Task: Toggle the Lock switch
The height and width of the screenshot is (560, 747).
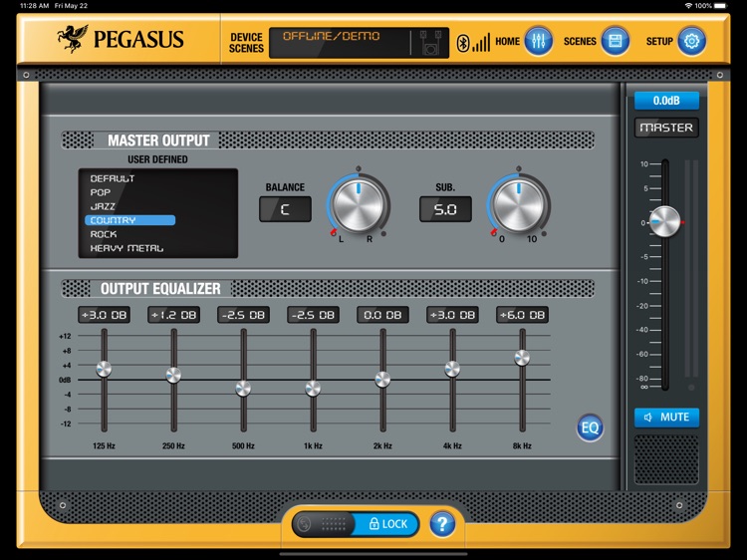Action: click(x=356, y=524)
